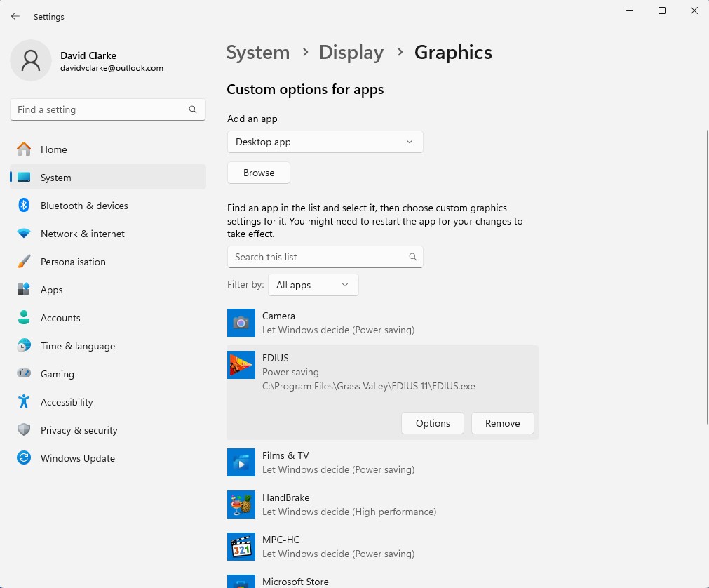Image resolution: width=709 pixels, height=588 pixels.
Task: Click the Accessibility figure icon
Action: 24,401
